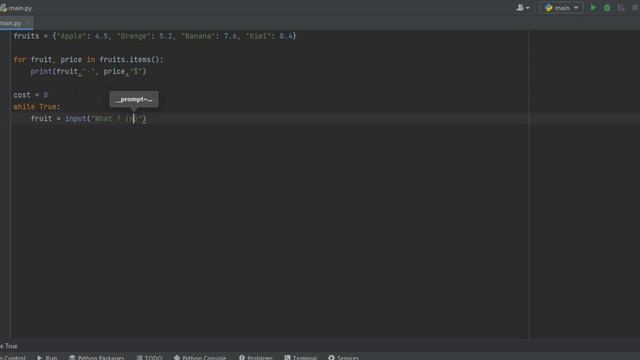Open the main run configuration dropdown

[x=561, y=8]
